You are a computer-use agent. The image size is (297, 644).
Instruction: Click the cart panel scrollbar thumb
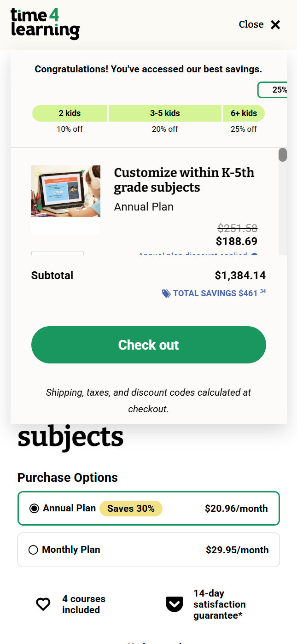[283, 155]
